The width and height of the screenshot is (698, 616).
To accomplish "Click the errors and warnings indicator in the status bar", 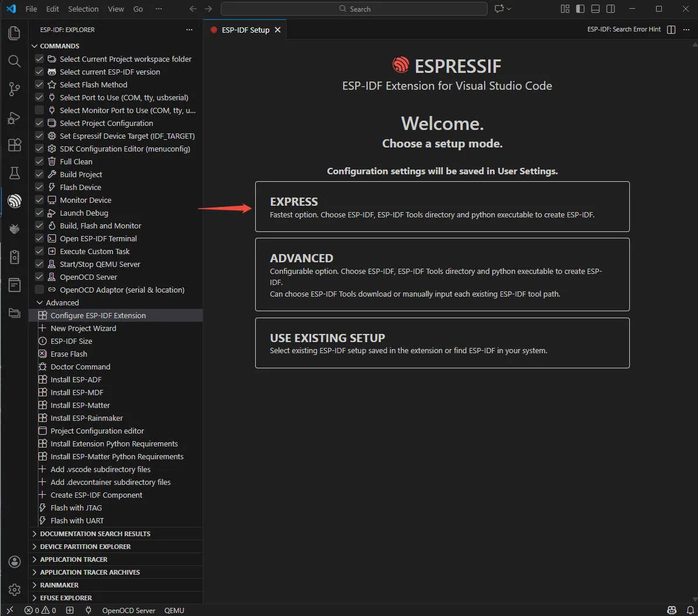I will [x=40, y=610].
